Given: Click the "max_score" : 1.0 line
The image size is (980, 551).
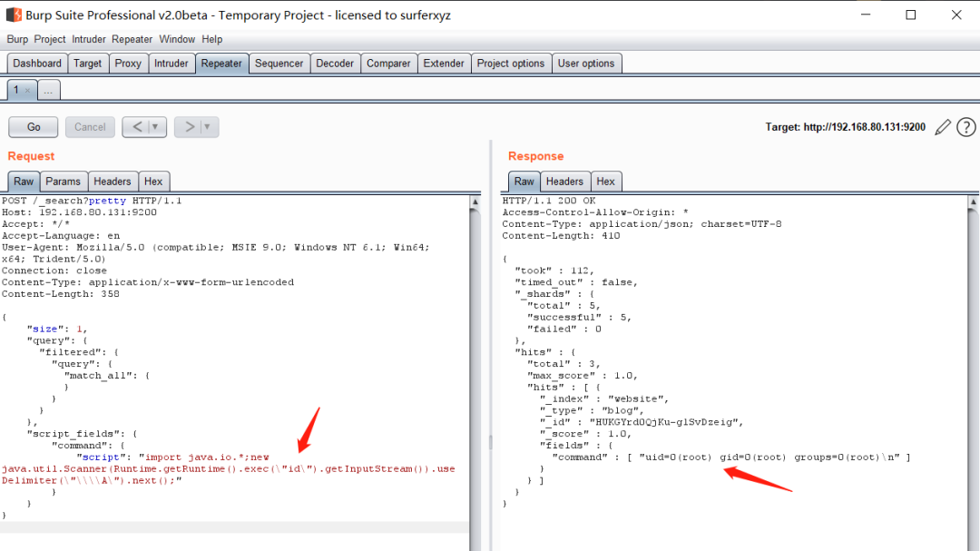Looking at the screenshot, I should [x=583, y=376].
